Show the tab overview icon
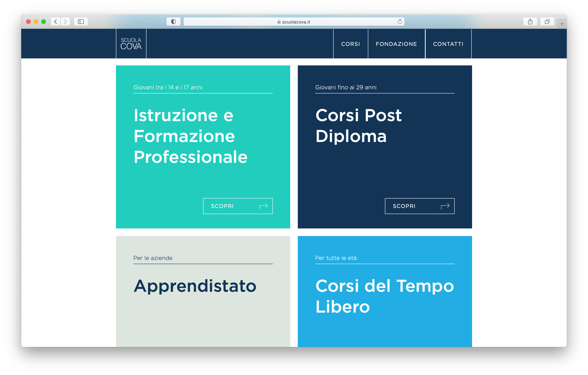 coord(547,21)
